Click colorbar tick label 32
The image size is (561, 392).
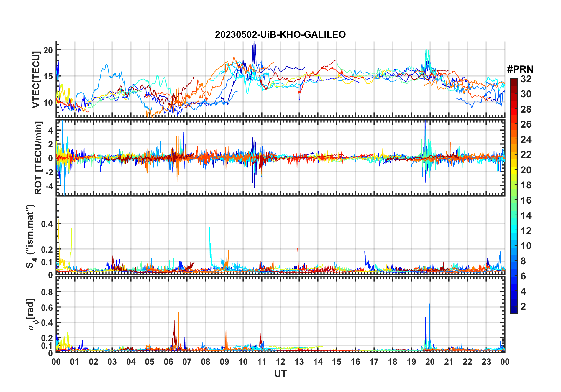click(x=526, y=79)
